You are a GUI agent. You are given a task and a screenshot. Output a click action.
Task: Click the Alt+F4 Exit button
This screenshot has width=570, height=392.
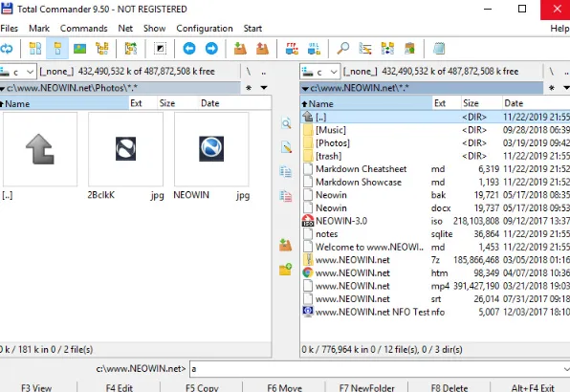tap(532, 387)
